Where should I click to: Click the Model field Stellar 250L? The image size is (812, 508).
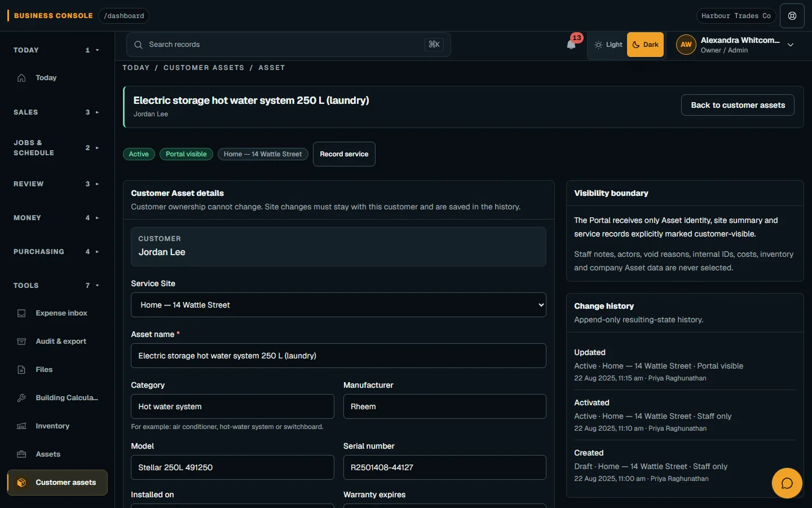click(232, 467)
